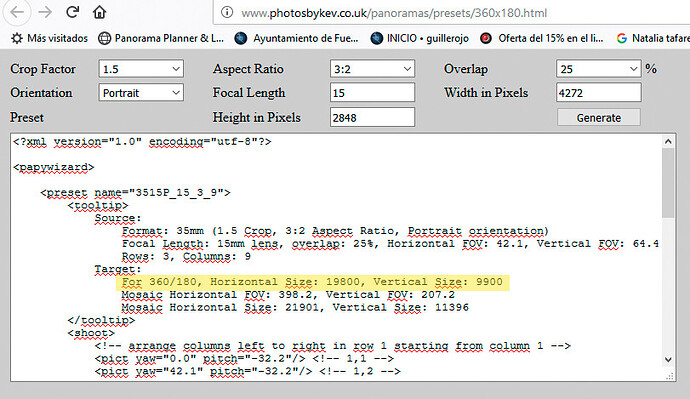
Task: Click the site info icon in address bar
Action: click(227, 12)
